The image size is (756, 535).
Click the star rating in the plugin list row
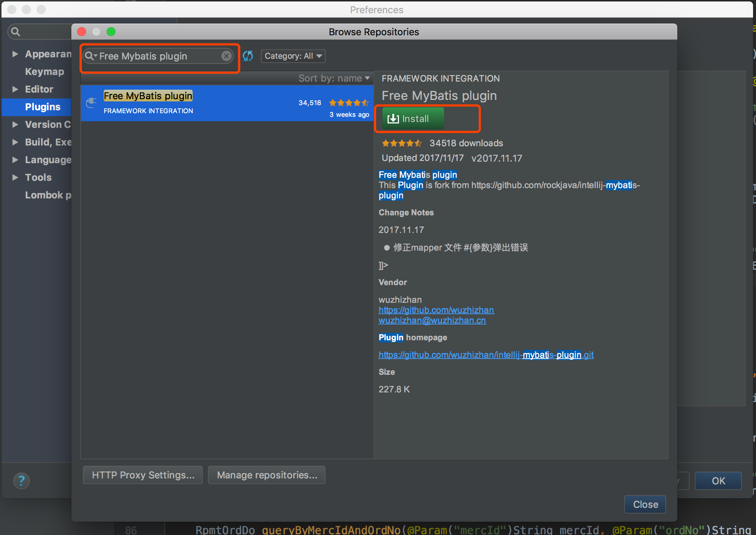(x=349, y=103)
